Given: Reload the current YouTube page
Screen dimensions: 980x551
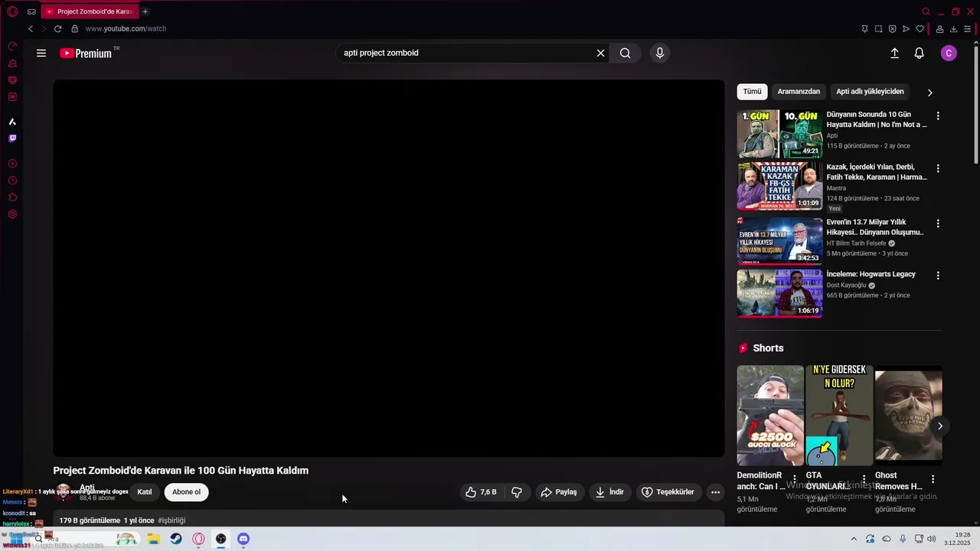Looking at the screenshot, I should (x=57, y=28).
